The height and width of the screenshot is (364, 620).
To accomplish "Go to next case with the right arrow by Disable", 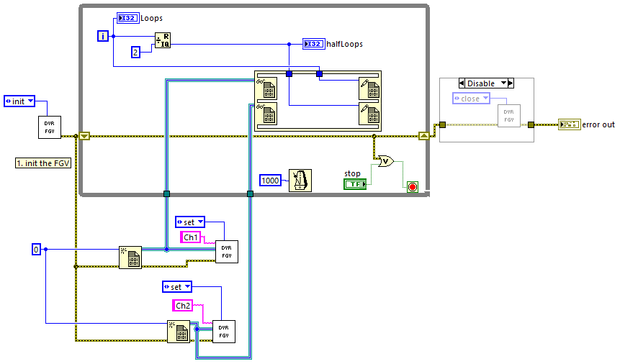I will pos(511,83).
